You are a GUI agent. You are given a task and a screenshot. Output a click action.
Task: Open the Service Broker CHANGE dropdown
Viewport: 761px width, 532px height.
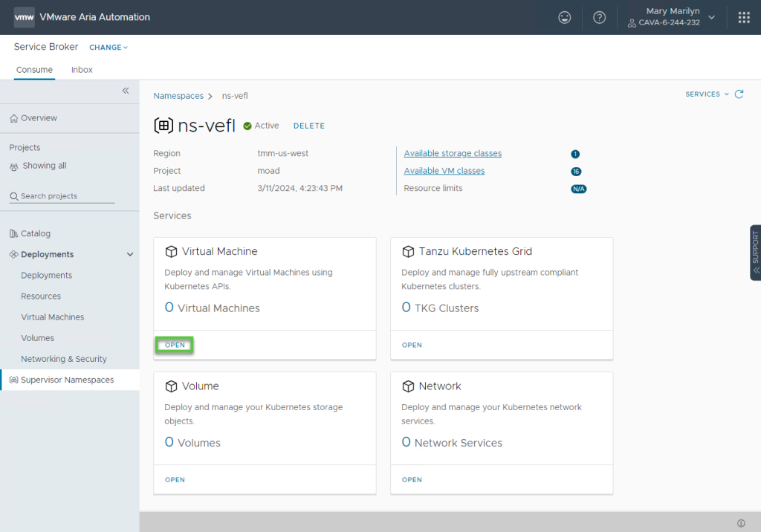click(109, 48)
